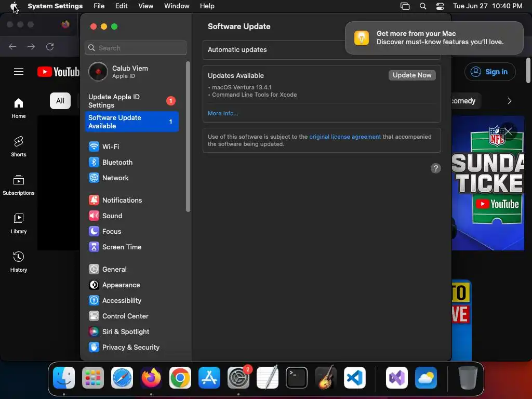
Task: Open Spotlight search in menu bar
Action: click(x=423, y=6)
